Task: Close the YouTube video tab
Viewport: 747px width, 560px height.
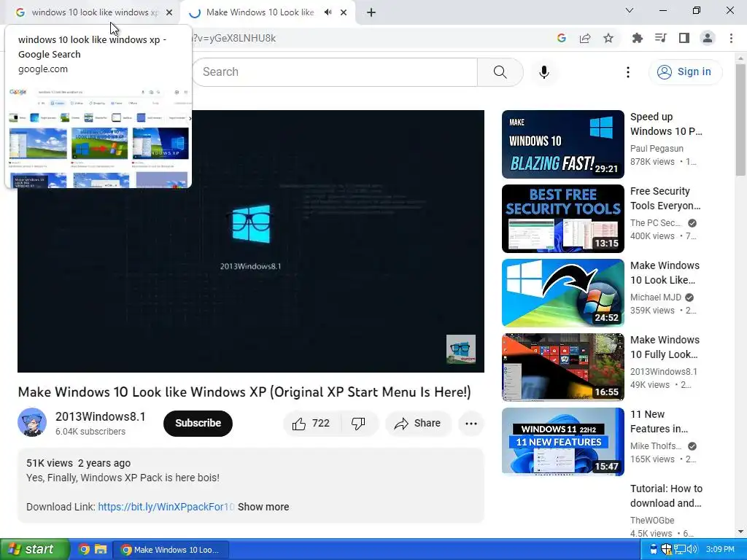Action: (x=344, y=12)
